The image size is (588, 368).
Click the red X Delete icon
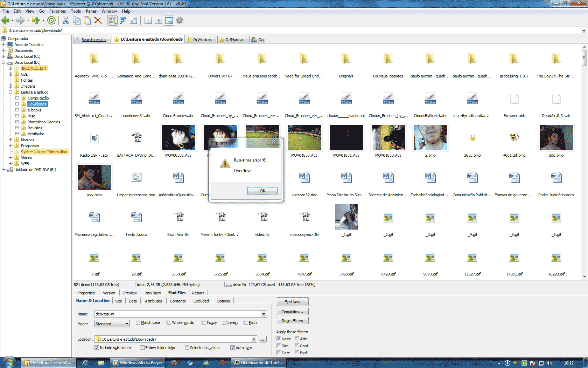[98, 21]
